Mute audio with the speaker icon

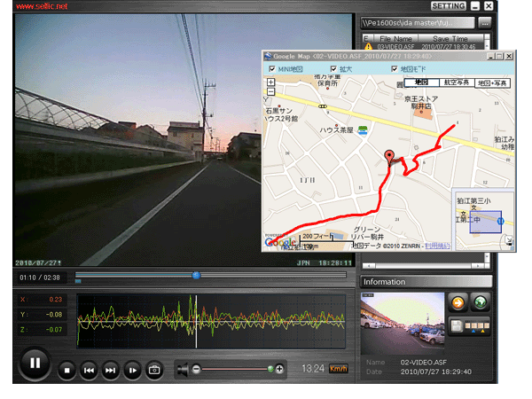click(183, 370)
